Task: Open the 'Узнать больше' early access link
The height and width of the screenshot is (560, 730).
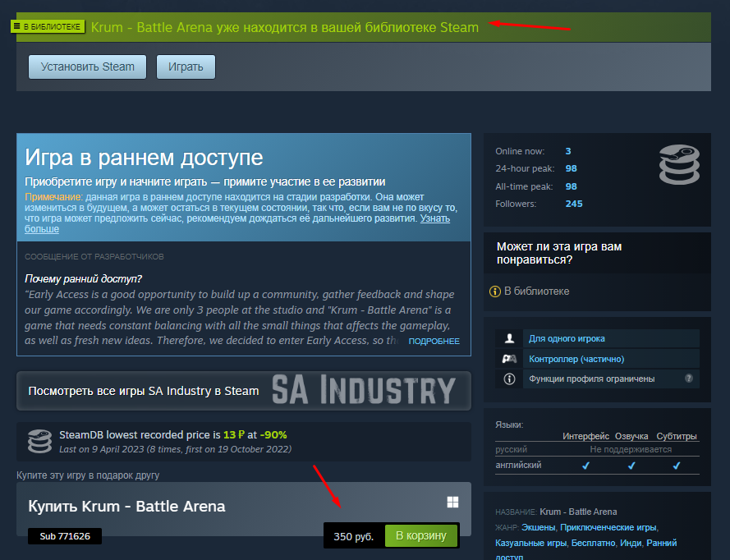Action: tap(435, 218)
